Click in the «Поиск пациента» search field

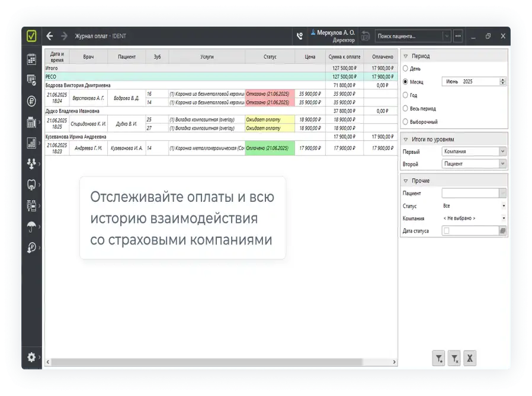tap(409, 36)
